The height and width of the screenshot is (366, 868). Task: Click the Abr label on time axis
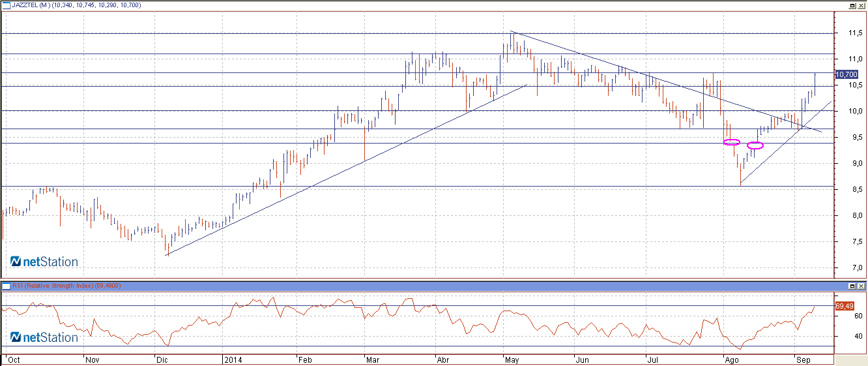click(x=443, y=359)
